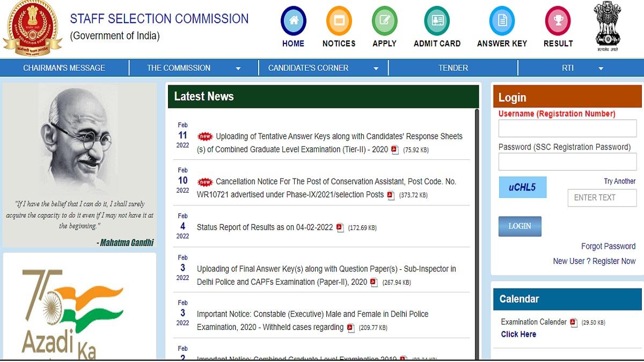This screenshot has height=362, width=644.
Task: Click PDF icon beside Examination Calender
Action: tap(573, 322)
